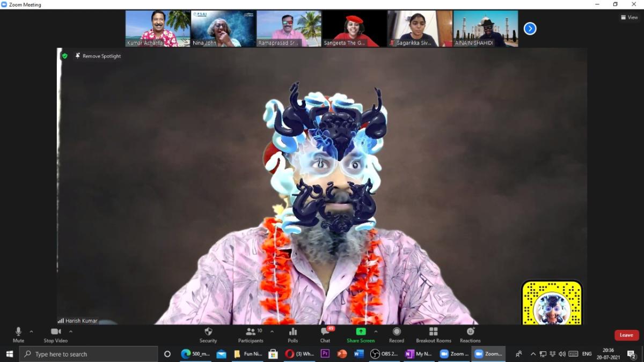Expand video options arrow beside Stop Video

click(71, 331)
